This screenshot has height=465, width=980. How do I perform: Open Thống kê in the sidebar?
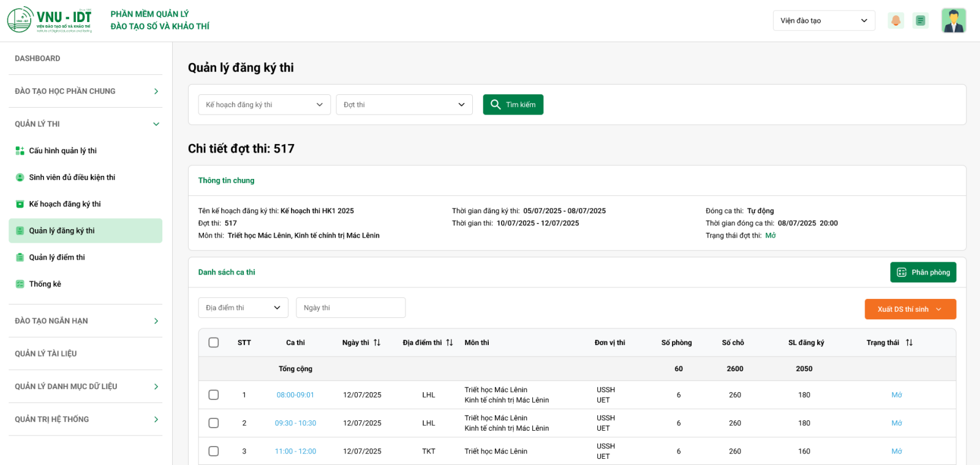45,284
